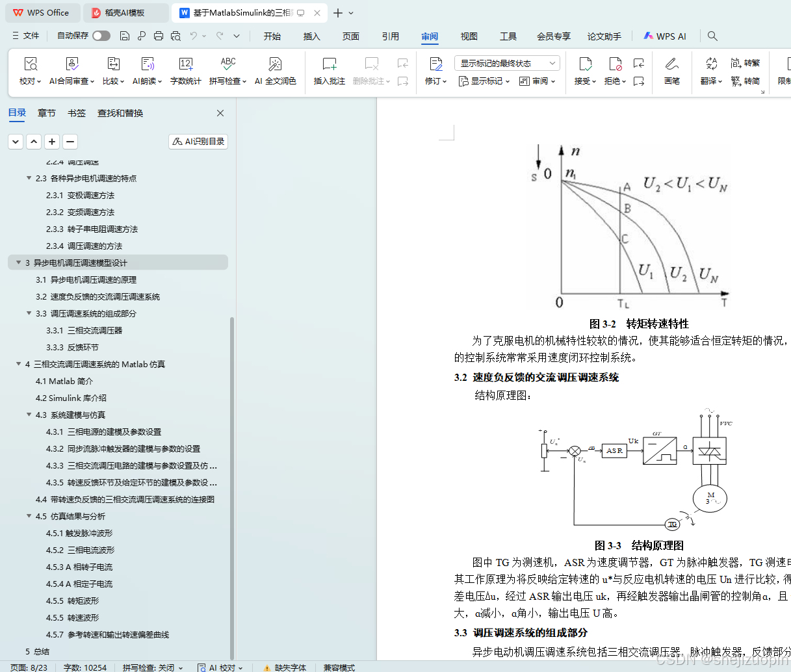
Task: Convert text with 转简 button
Action: click(x=746, y=81)
